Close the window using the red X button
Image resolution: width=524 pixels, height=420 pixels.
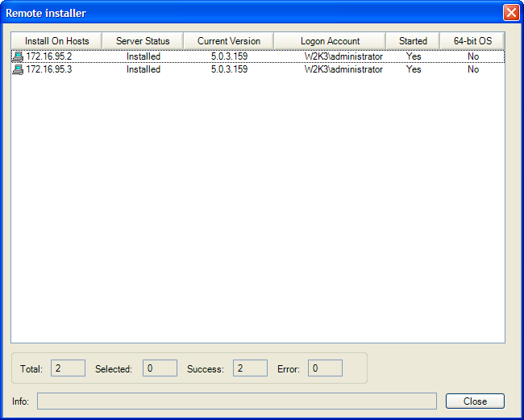coord(511,13)
